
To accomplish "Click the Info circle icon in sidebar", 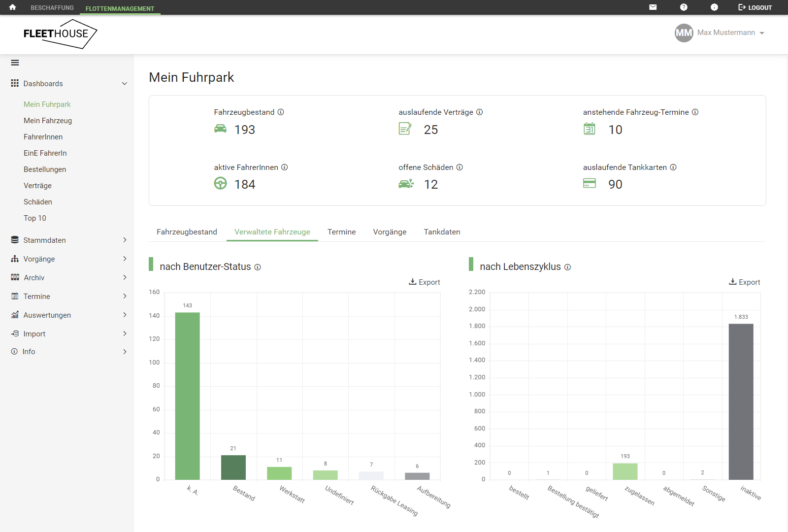I will coord(14,351).
